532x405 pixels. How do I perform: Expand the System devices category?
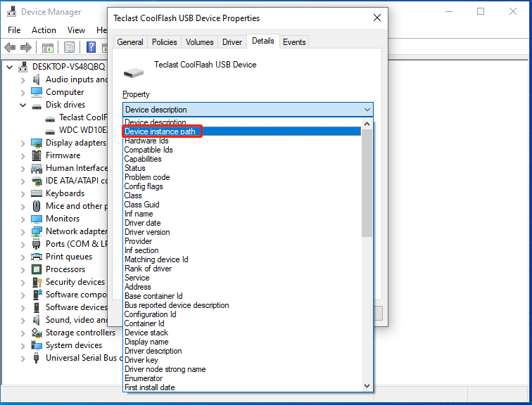[23, 346]
